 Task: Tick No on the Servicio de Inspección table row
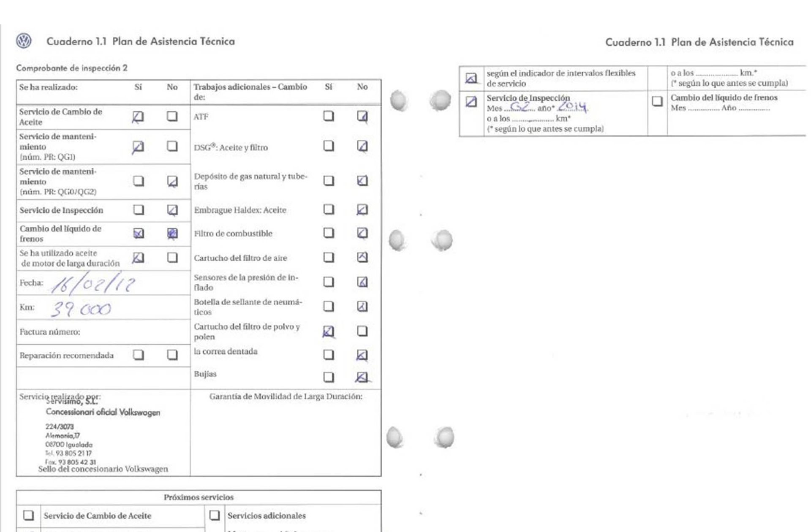coord(172,210)
